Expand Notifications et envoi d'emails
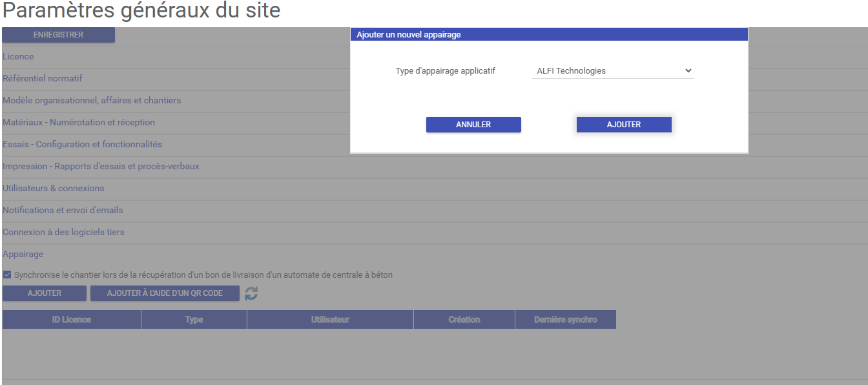 tap(63, 211)
